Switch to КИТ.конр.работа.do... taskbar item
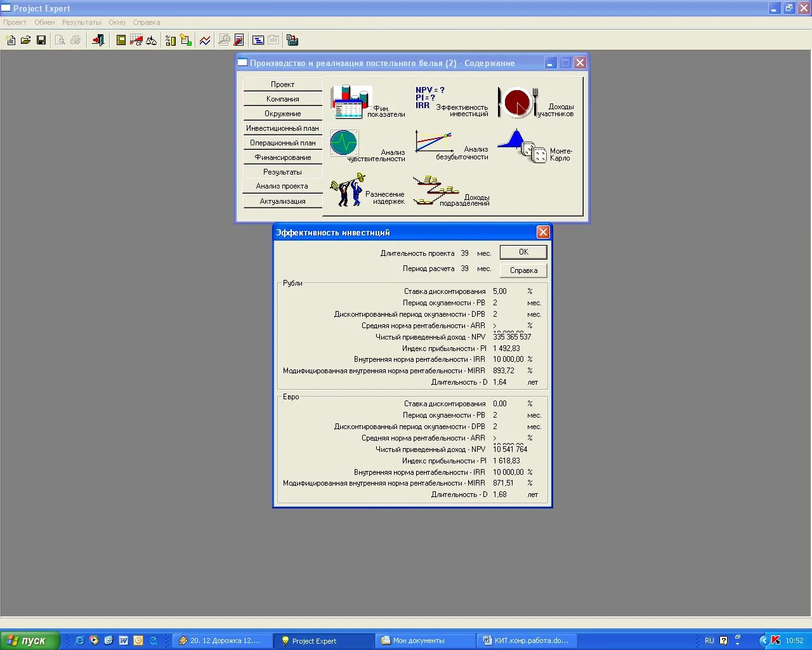Viewport: 812px width, 650px height. tap(527, 640)
